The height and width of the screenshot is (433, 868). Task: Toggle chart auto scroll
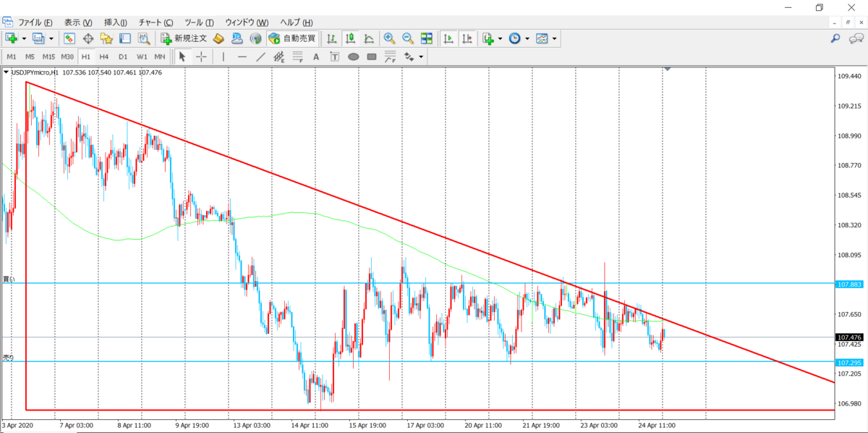click(448, 38)
